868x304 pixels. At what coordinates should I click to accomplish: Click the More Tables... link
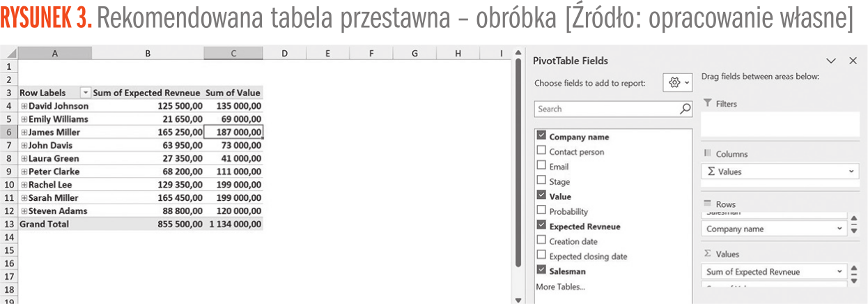560,287
